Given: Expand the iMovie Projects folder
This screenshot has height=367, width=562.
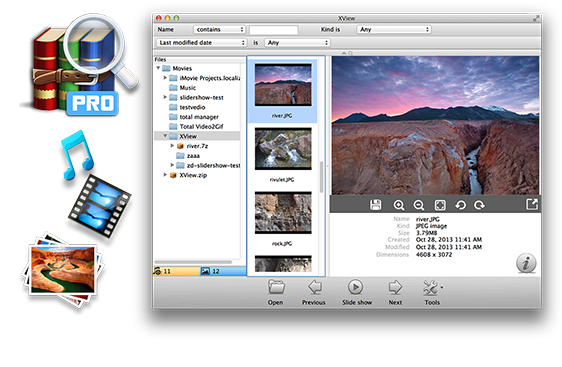Looking at the screenshot, I should point(165,77).
